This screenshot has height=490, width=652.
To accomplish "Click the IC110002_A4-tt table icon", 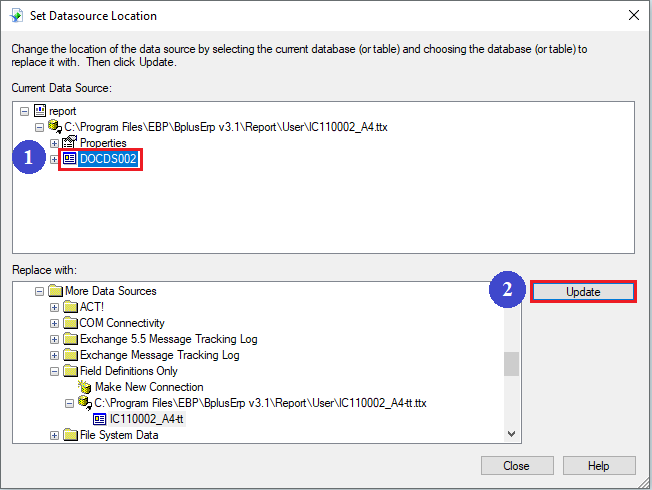I will [x=99, y=419].
